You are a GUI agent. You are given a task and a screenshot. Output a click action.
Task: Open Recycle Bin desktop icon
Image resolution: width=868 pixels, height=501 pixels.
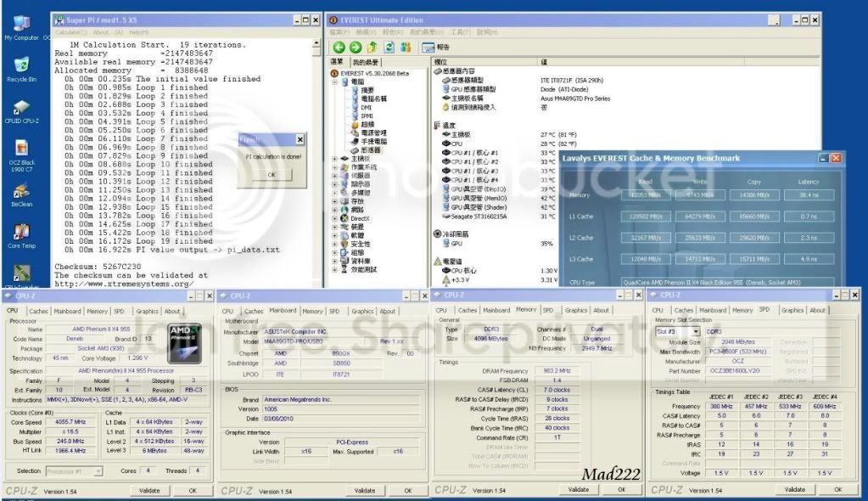click(x=21, y=70)
